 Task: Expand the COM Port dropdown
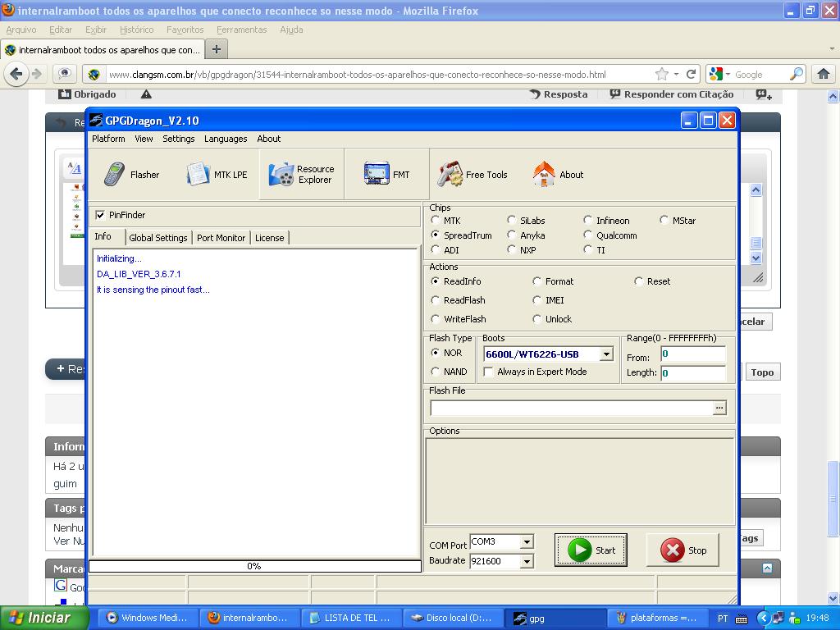(x=527, y=541)
